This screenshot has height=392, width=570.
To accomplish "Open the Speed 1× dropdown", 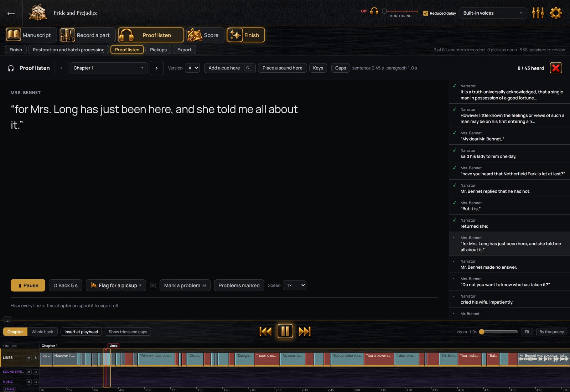I will point(295,285).
